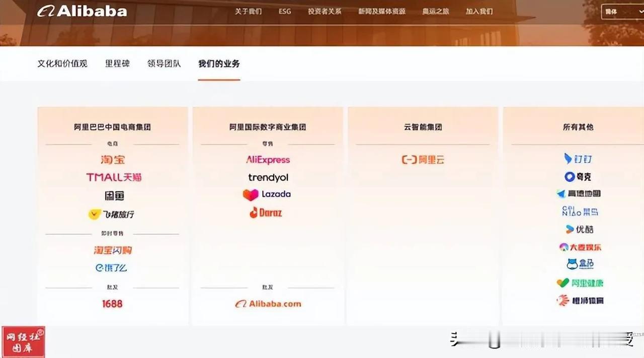644x358 pixels.
Task: Open the 橙狮体育 logo
Action: tap(580, 301)
